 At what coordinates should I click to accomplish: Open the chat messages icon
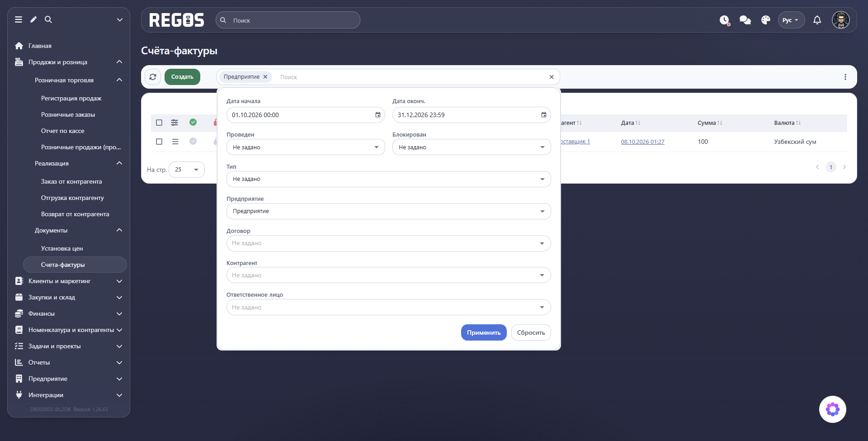(745, 20)
